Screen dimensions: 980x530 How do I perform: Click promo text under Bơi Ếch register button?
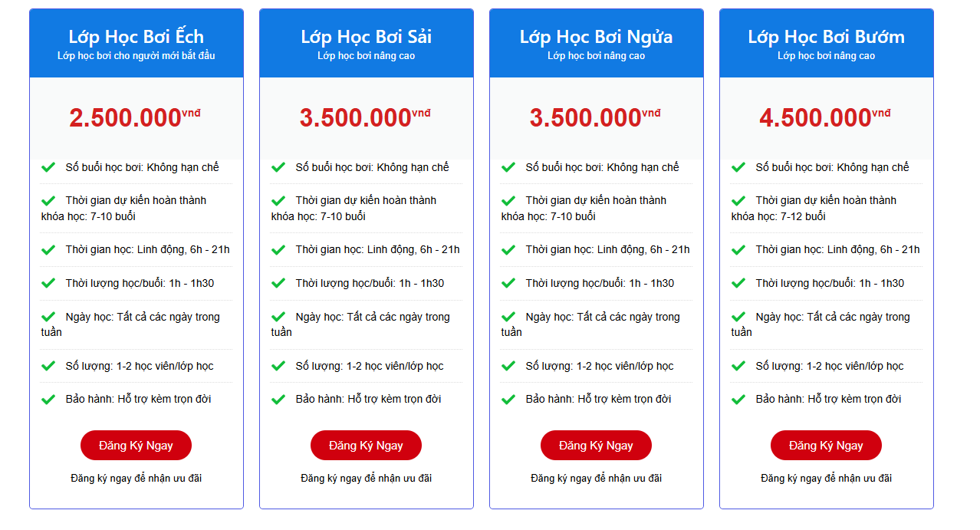pyautogui.click(x=136, y=479)
